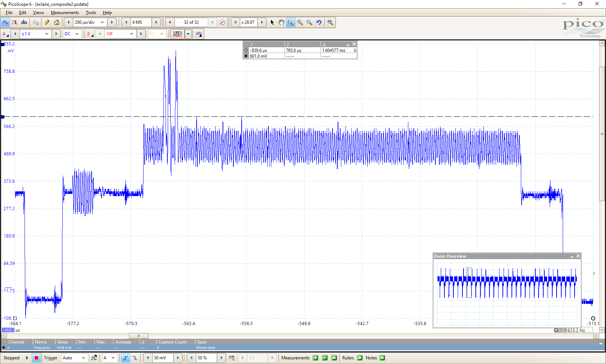This screenshot has height=364, width=606.
Task: Start capture with the green play button
Action: (27, 358)
